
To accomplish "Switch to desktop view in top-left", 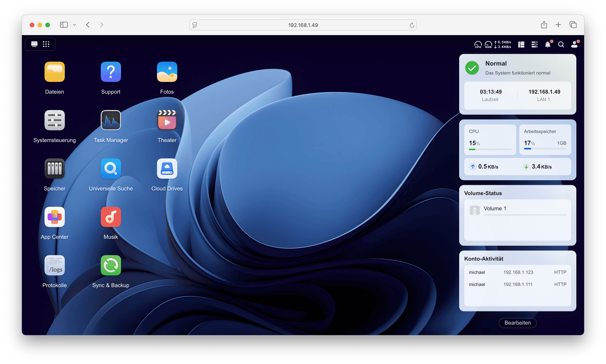I will click(x=34, y=44).
